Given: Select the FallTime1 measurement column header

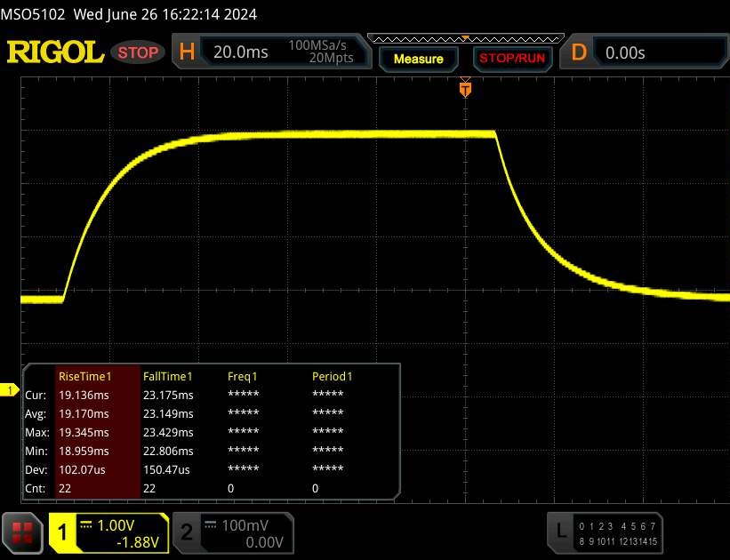Looking at the screenshot, I should tap(167, 376).
